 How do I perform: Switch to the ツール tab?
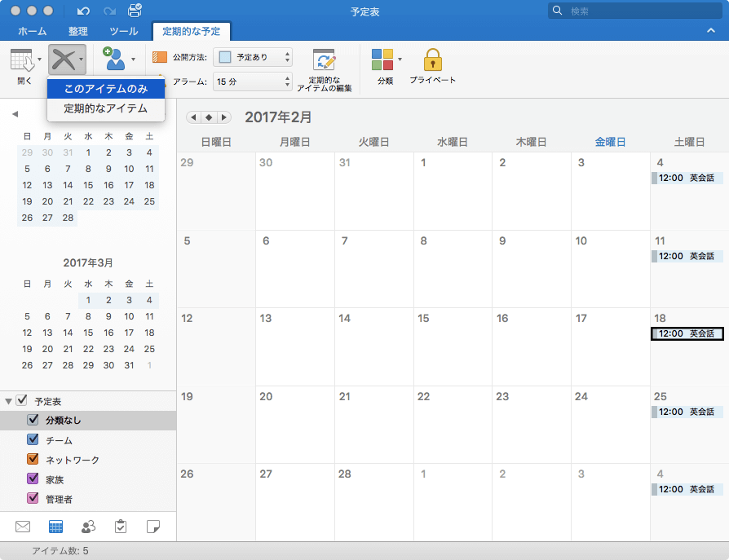pos(124,31)
